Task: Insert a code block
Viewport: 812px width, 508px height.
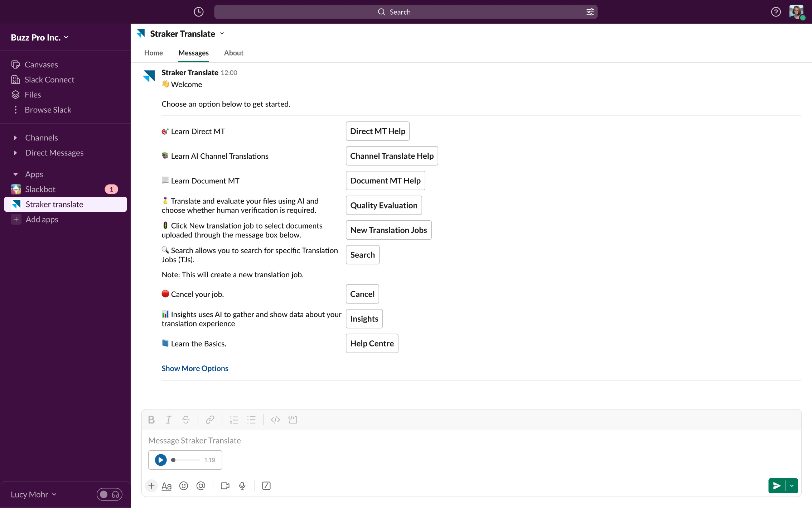Action: [293, 420]
